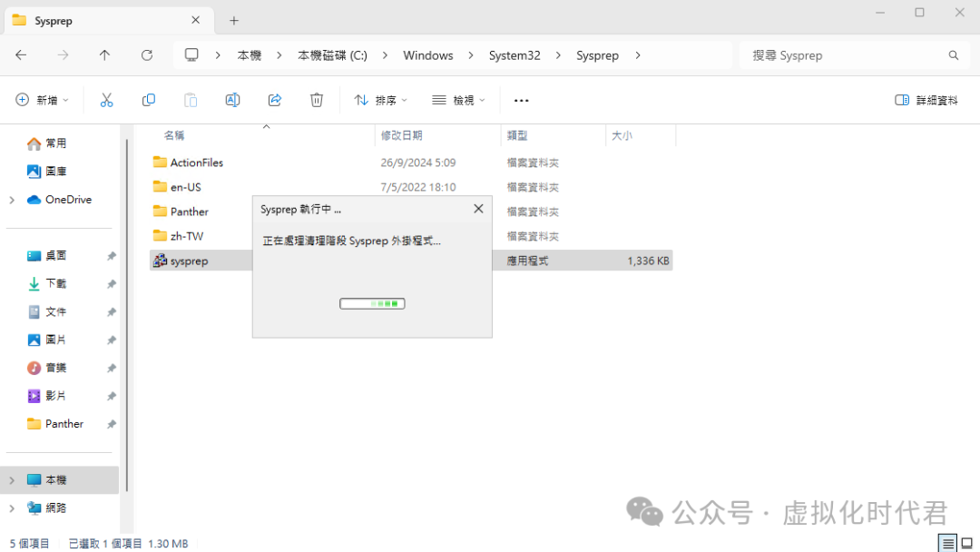The width and height of the screenshot is (980, 552).
Task: Click the Rename icon in toolbar
Action: coord(232,100)
